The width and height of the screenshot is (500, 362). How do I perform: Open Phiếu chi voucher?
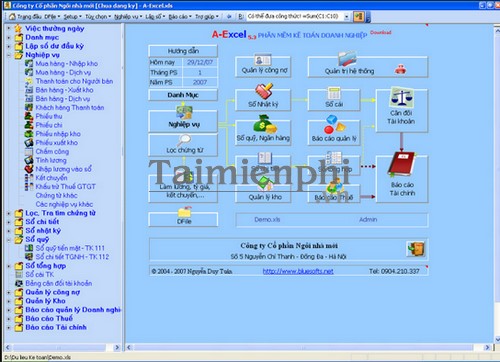click(49, 125)
